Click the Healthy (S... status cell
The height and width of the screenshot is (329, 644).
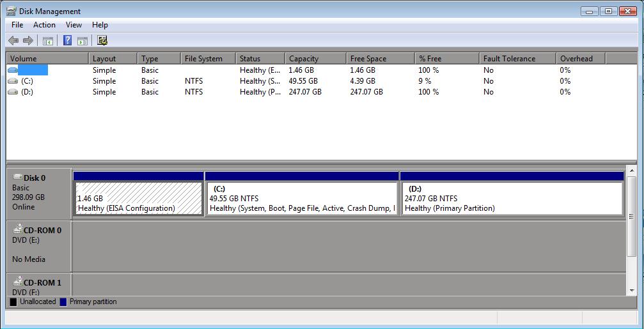260,81
